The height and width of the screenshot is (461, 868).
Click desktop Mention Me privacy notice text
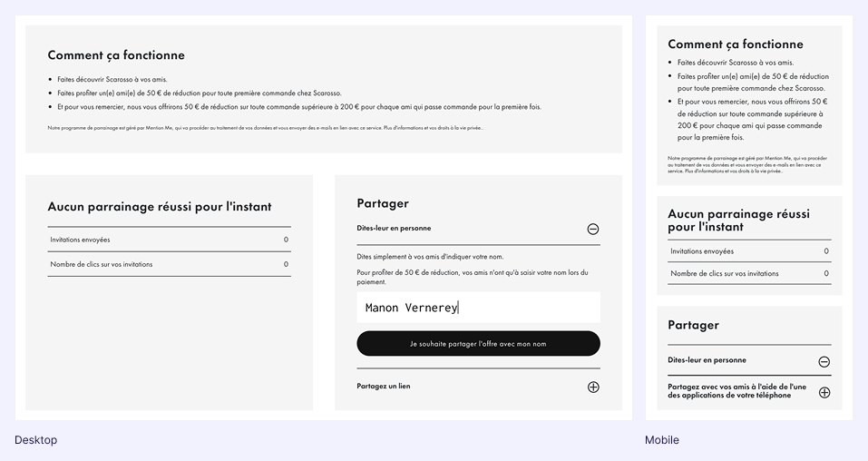tap(265, 128)
